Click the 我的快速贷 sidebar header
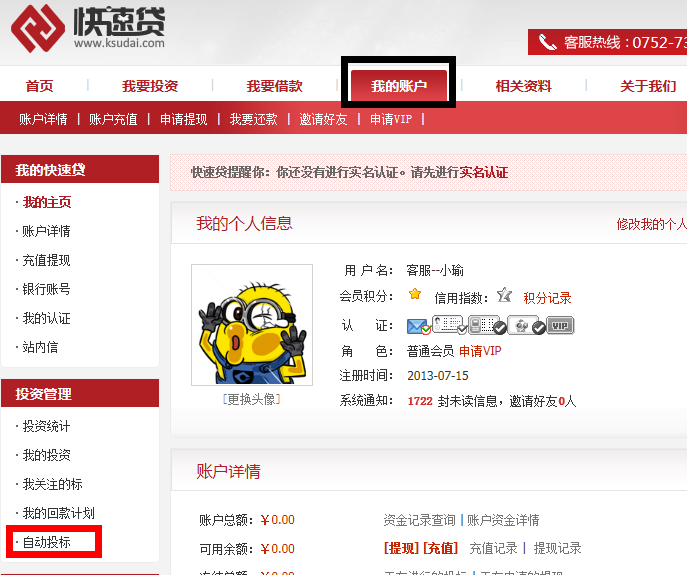The height and width of the screenshot is (575, 687). pos(80,169)
